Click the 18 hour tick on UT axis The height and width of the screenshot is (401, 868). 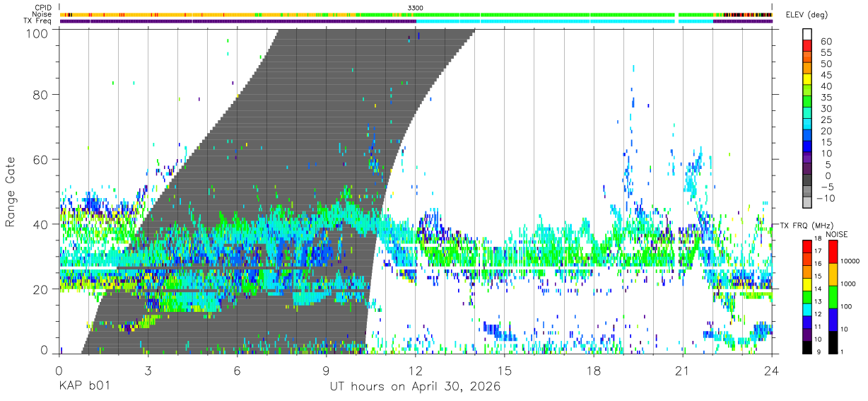[594, 371]
